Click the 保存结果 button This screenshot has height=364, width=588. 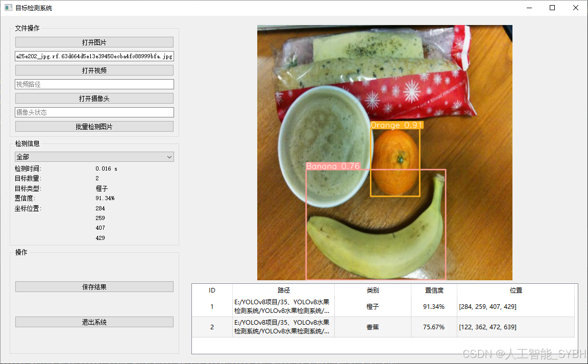pos(94,287)
